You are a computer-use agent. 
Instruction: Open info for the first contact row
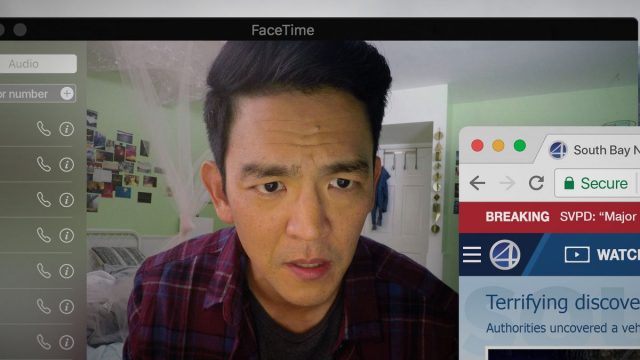click(67, 129)
